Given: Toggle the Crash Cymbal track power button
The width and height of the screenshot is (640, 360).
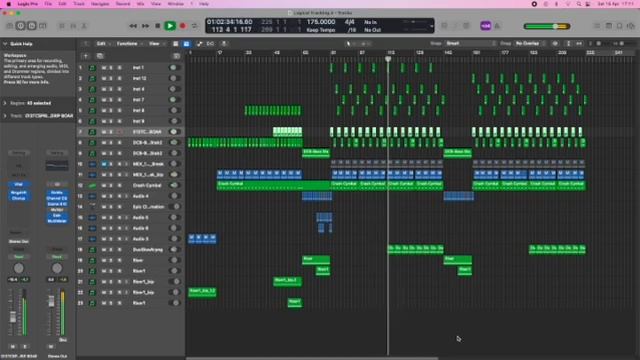Looking at the screenshot, I should coord(174,185).
